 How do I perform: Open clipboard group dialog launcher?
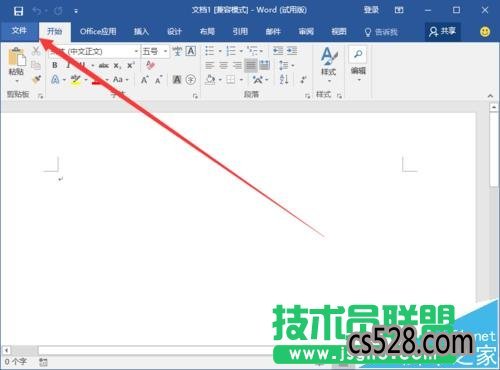coord(41,96)
